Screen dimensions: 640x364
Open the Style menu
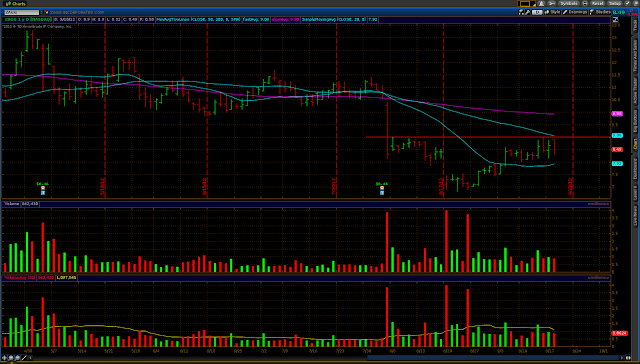tap(552, 12)
